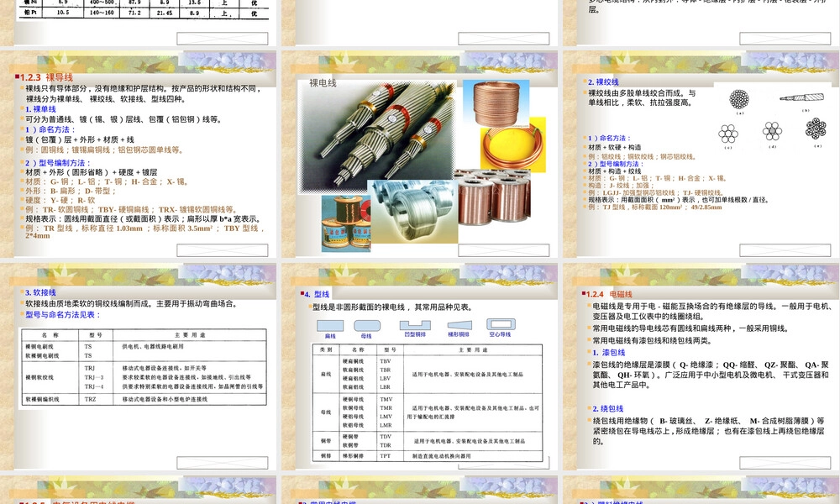Click the tapered stranded cable diagram (b)
This screenshot has width=840, height=504.
[802, 97]
